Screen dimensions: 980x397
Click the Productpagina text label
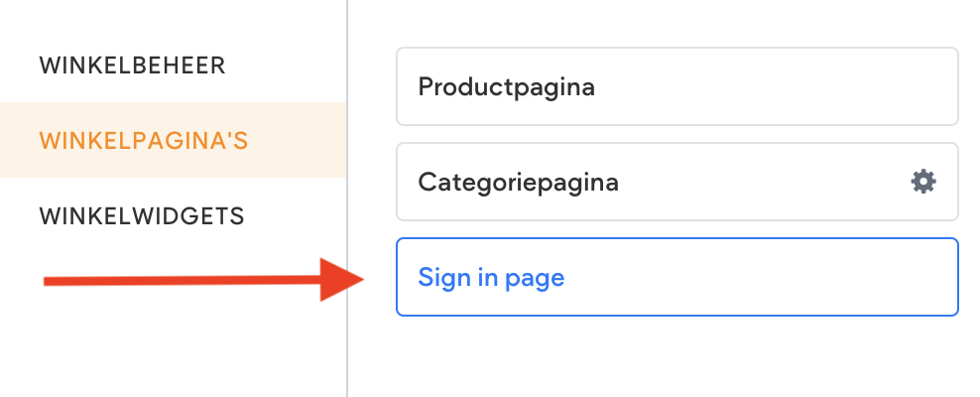point(506,86)
